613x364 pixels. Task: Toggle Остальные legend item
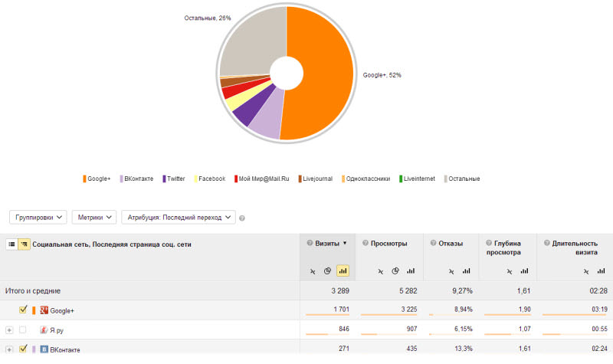pos(462,179)
